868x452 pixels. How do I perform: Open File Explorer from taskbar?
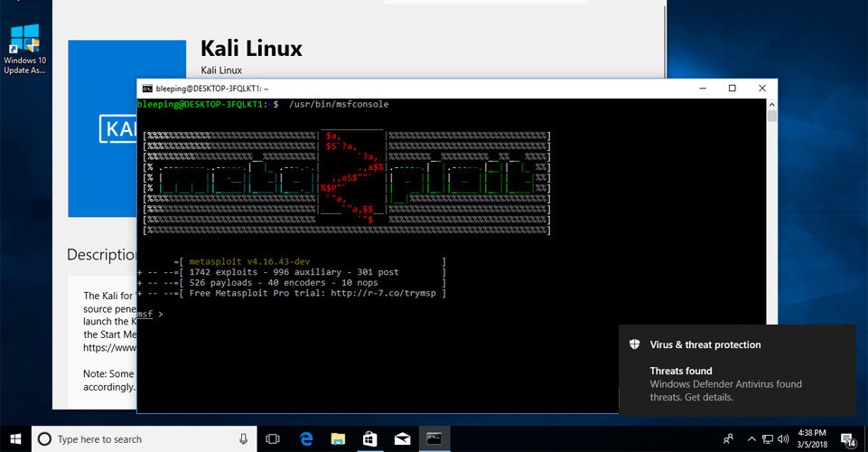coord(338,439)
